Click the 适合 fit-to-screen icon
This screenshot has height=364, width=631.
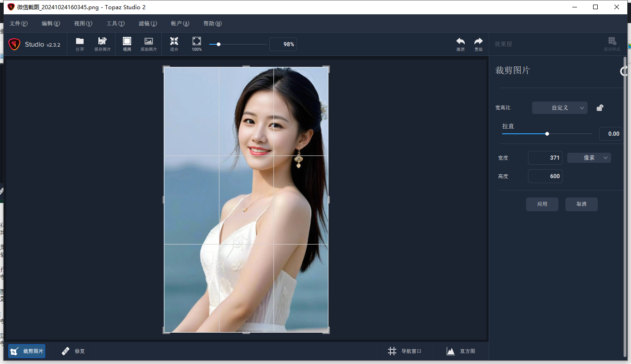(x=174, y=41)
